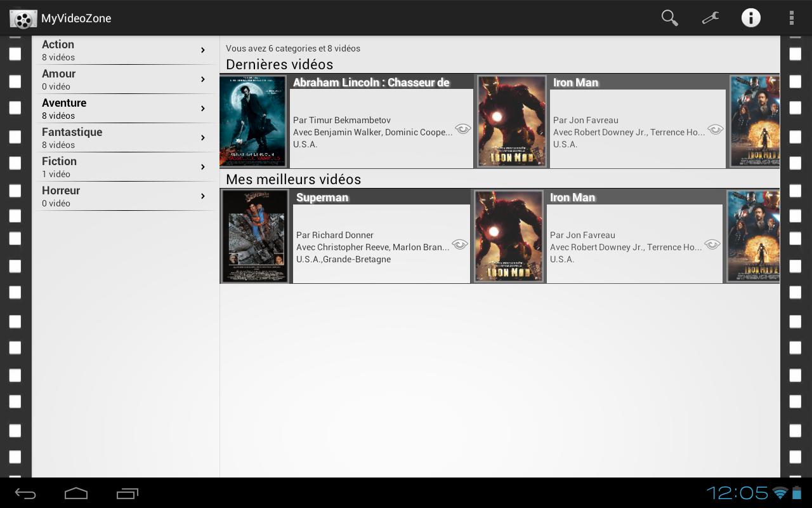
Task: Click "U.S.A.,Grande-Bretagne" country text
Action: pos(343,259)
